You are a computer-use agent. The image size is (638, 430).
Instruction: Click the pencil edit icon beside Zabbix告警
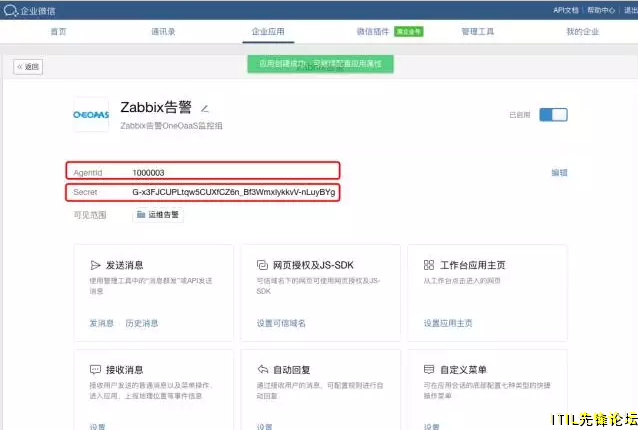[205, 109]
